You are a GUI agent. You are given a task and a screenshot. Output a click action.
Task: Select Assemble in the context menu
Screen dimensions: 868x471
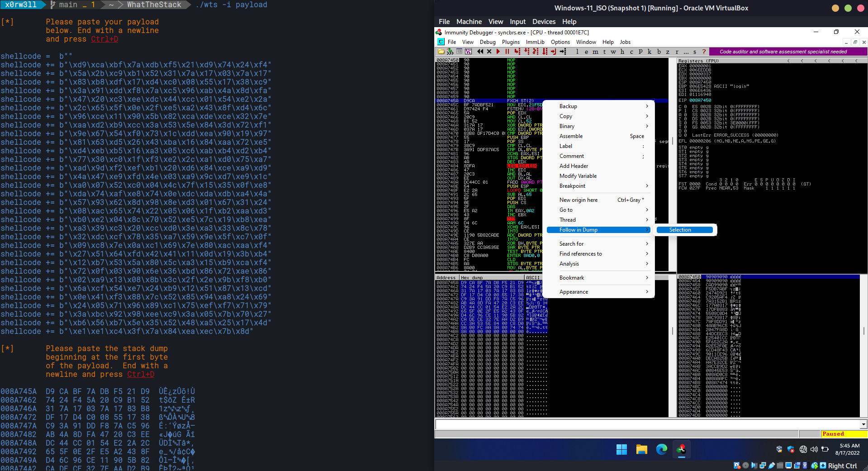[598, 136]
